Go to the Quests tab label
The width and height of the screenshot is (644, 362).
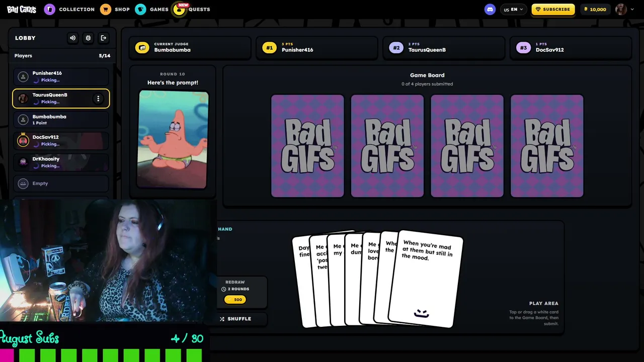(199, 10)
